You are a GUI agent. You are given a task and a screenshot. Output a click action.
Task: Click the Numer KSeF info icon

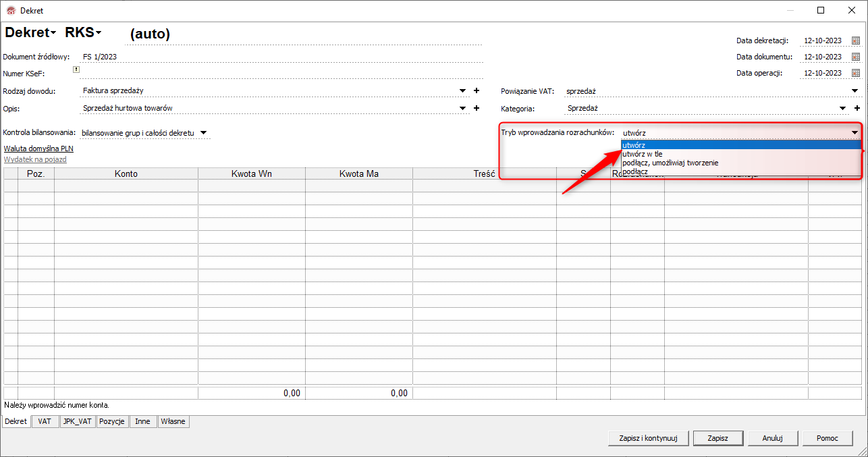pyautogui.click(x=76, y=69)
